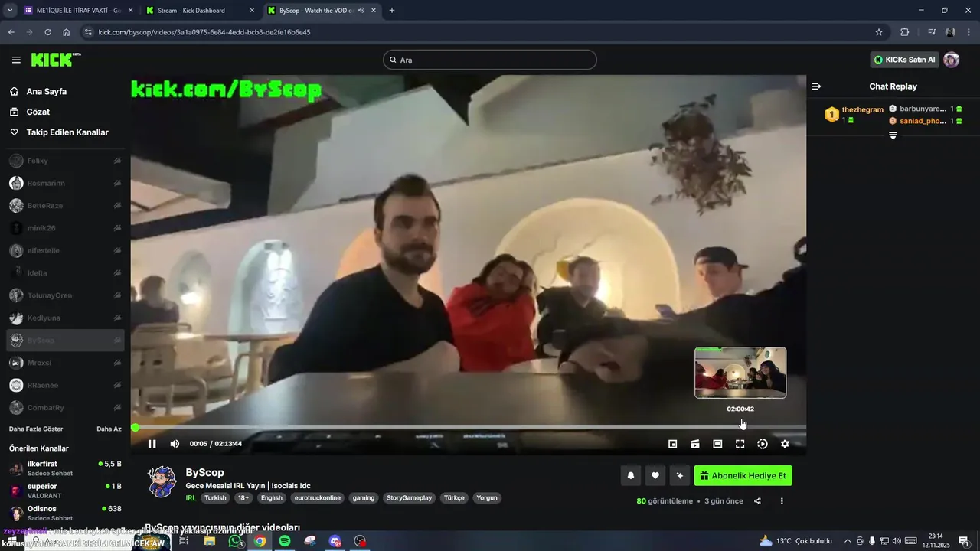Focus the Ara search field
Screen dimensions: 980x551
click(490, 60)
